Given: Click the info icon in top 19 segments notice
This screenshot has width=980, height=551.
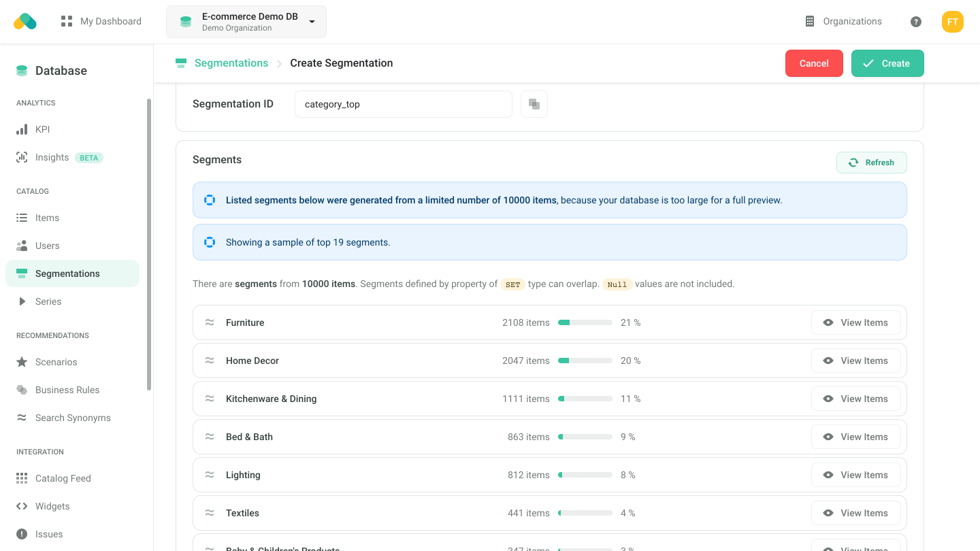Looking at the screenshot, I should 210,242.
